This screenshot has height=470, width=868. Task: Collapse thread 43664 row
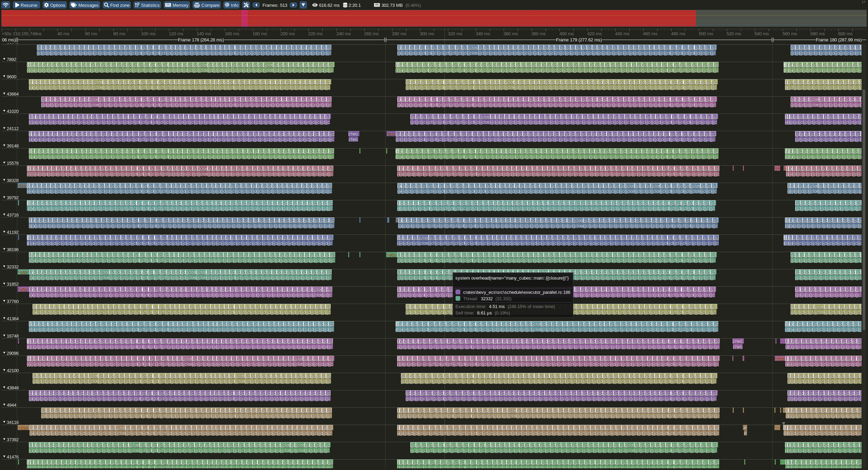tap(4, 94)
